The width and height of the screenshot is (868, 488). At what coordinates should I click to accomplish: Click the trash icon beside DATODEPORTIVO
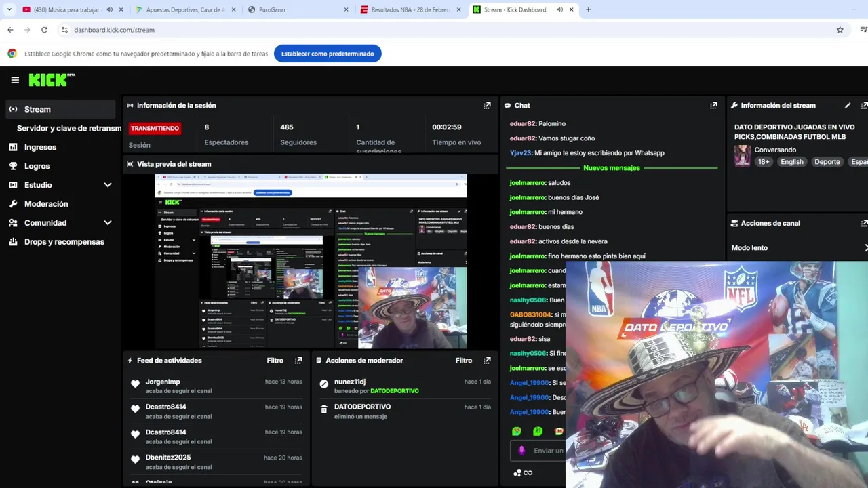[324, 409]
